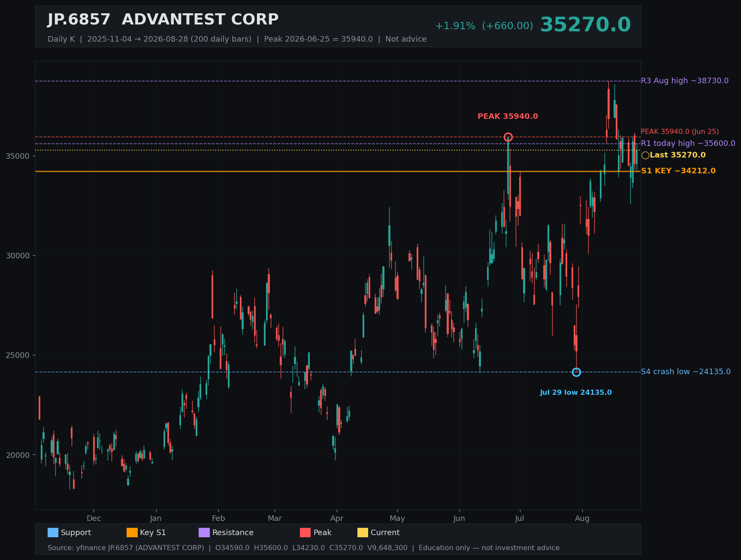Click the Peak legend text
741x560 pixels.
click(323, 533)
